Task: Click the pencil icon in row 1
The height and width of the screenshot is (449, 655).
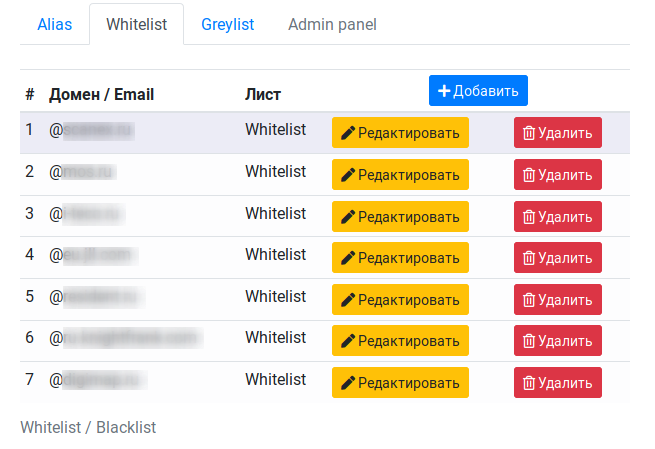Action: [x=348, y=133]
